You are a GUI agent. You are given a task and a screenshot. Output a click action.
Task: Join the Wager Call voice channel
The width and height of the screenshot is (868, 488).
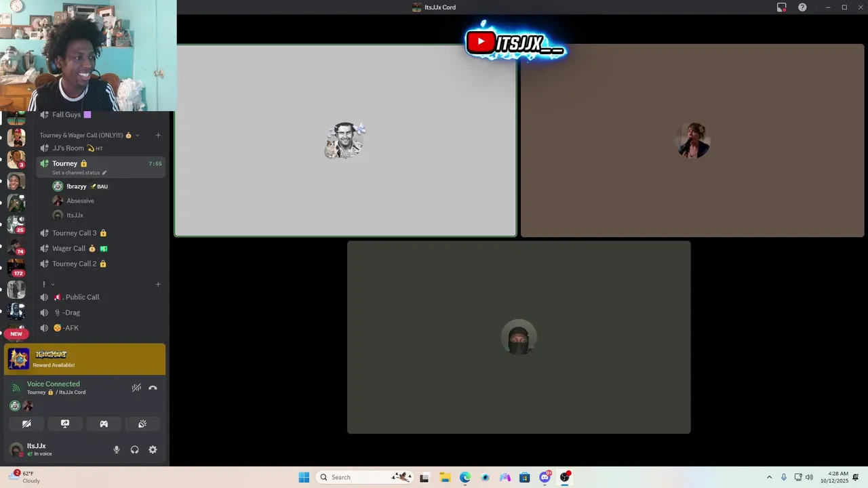coord(100,248)
